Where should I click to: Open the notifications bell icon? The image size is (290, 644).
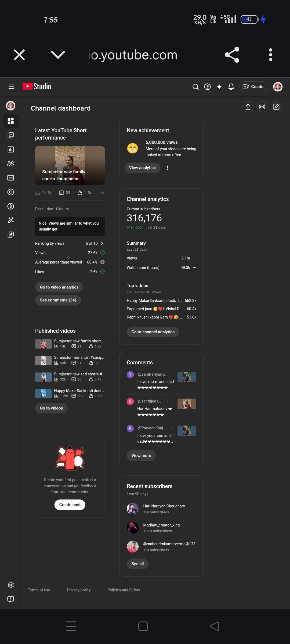click(x=231, y=87)
